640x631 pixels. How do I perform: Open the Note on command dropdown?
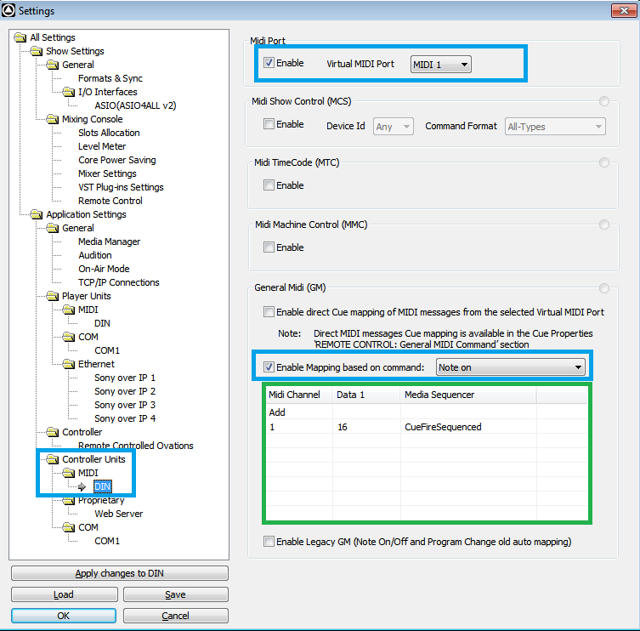click(x=510, y=367)
